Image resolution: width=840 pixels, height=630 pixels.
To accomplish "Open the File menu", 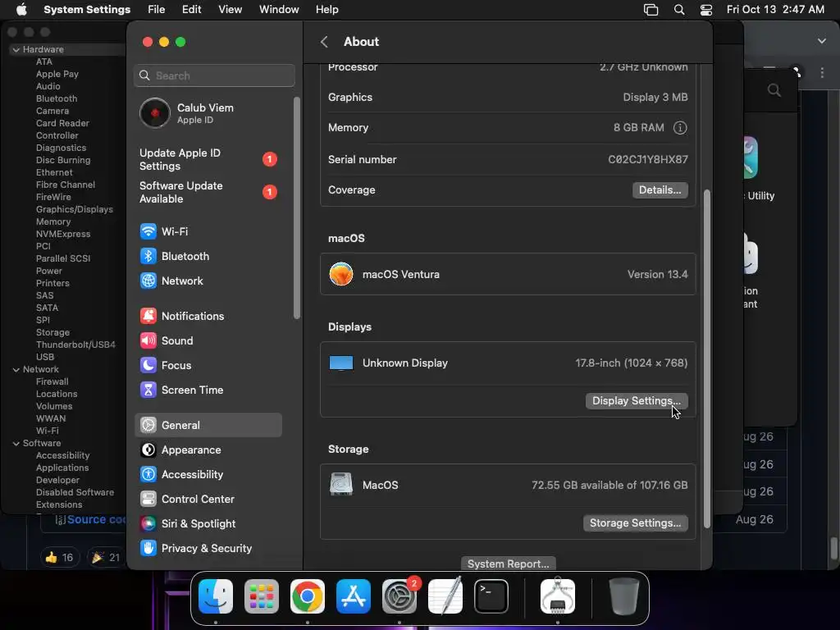I will click(x=157, y=10).
